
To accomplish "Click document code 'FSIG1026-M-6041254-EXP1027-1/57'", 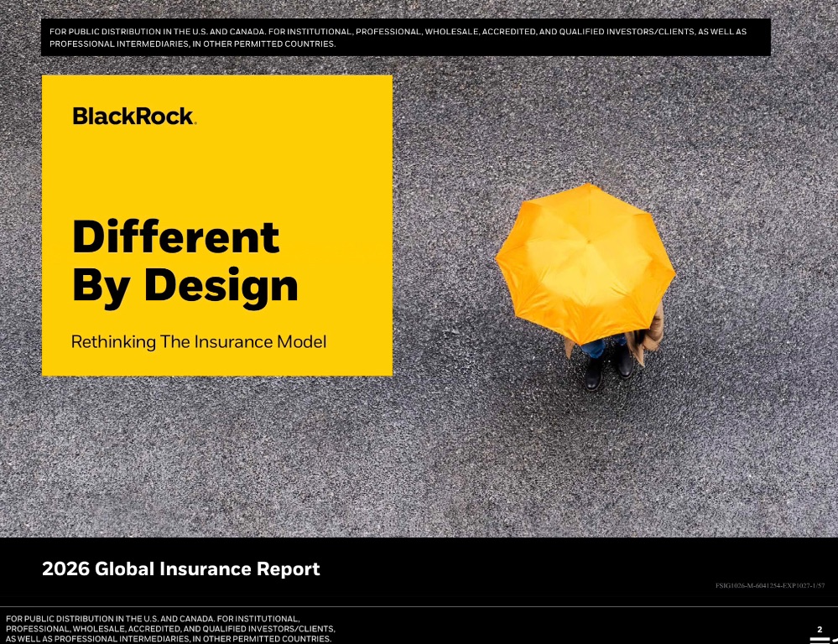I will click(769, 586).
